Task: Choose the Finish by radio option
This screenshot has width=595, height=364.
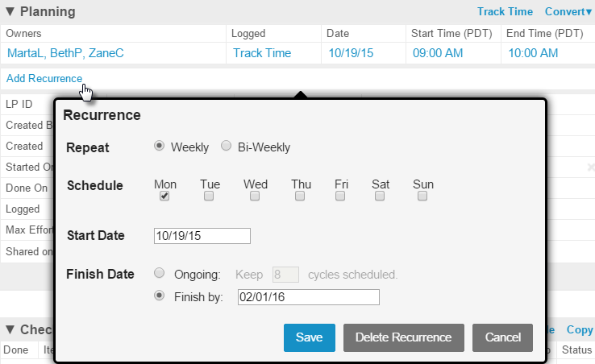Action: 159,296
